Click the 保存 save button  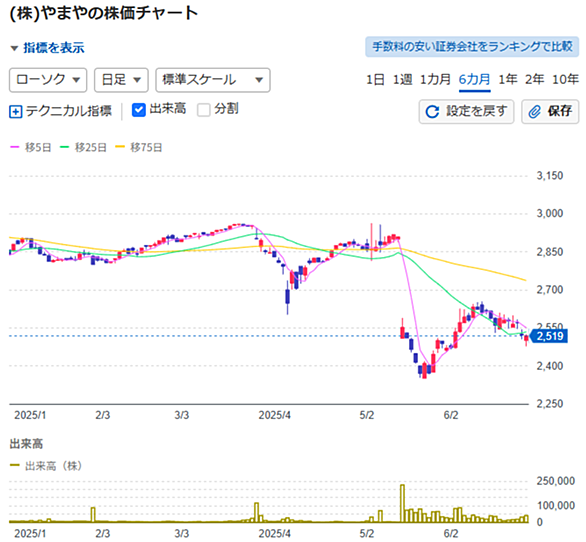tap(550, 111)
